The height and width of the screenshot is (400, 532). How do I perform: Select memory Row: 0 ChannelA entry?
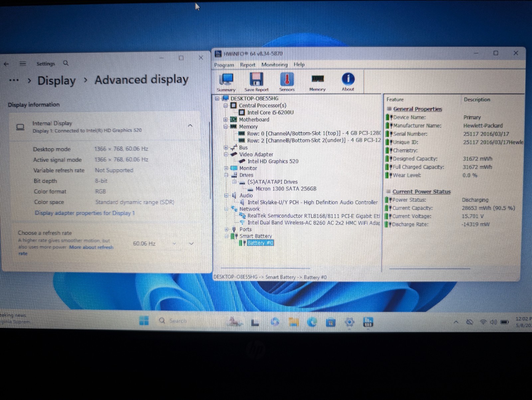[314, 133]
